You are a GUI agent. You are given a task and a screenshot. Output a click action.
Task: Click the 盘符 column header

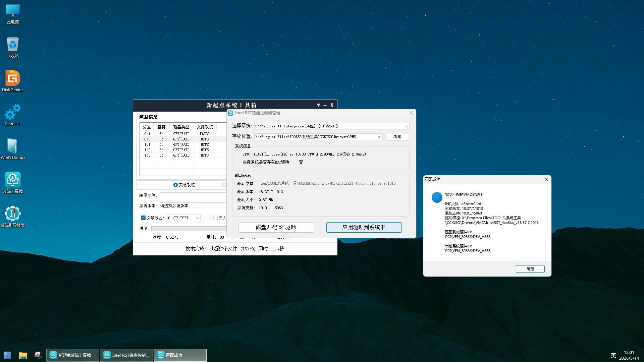161,127
